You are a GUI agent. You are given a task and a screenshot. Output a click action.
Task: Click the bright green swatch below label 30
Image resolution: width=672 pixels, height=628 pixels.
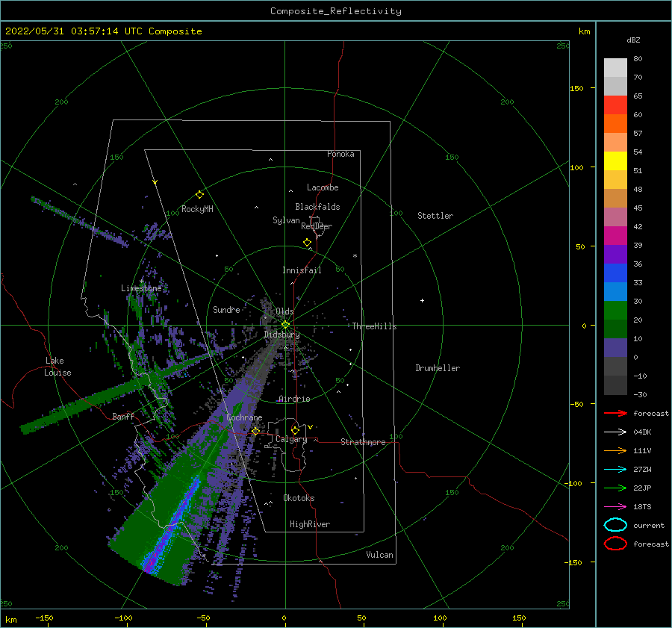(x=615, y=311)
